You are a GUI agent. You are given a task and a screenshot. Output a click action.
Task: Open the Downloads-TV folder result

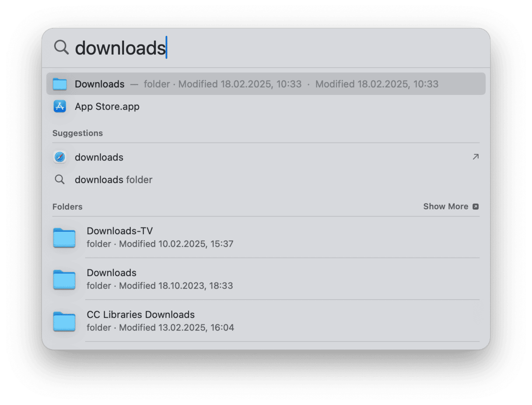(x=266, y=237)
